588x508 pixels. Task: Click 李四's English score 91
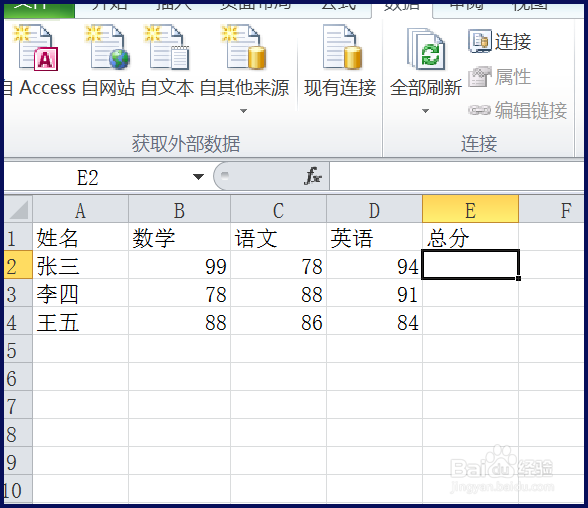(x=375, y=293)
